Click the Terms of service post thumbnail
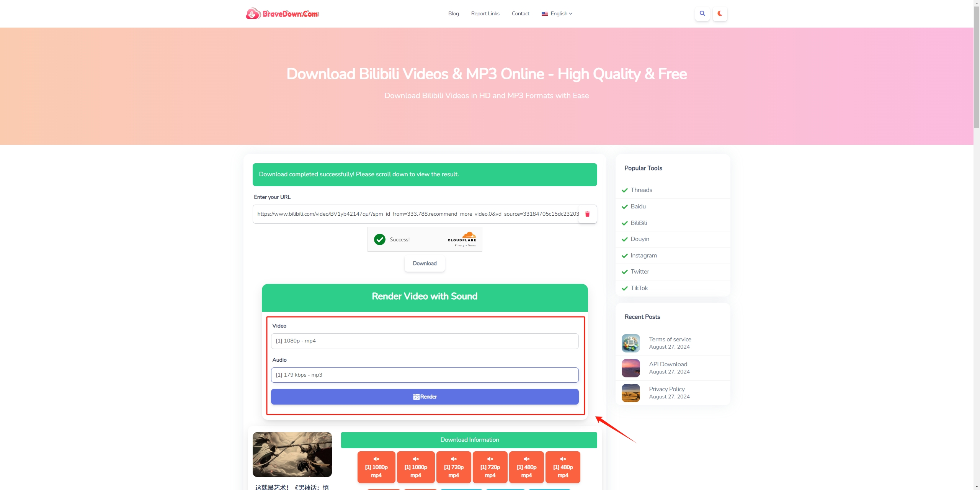This screenshot has width=980, height=490. click(630, 343)
